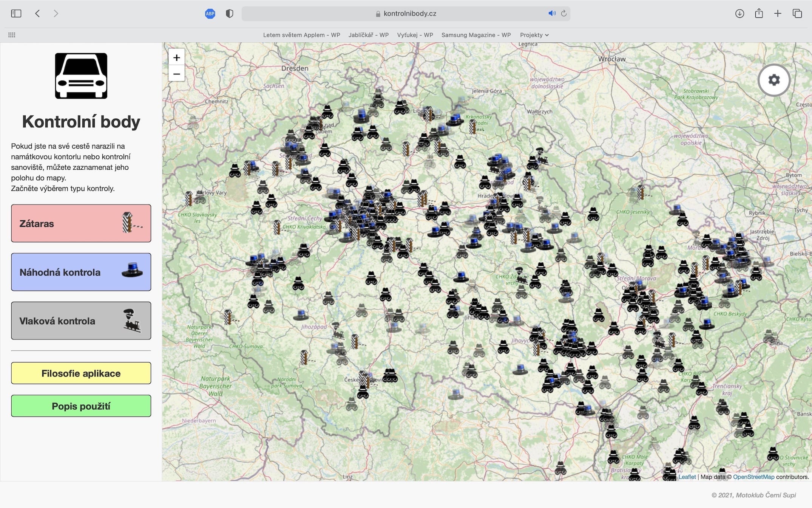Open the privacy shield report icon

(x=229, y=14)
